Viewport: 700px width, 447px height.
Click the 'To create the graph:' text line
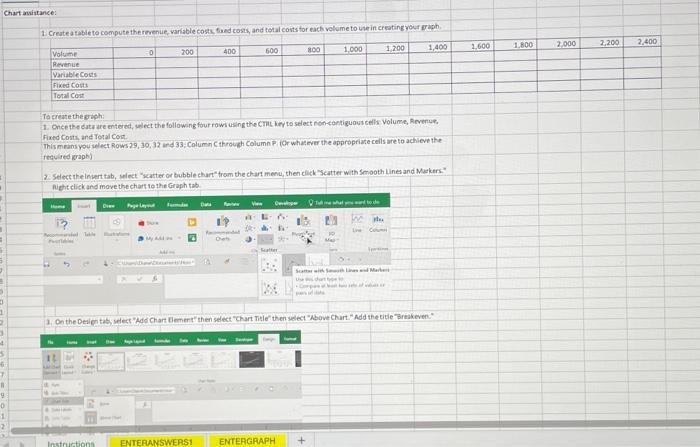pyautogui.click(x=73, y=117)
